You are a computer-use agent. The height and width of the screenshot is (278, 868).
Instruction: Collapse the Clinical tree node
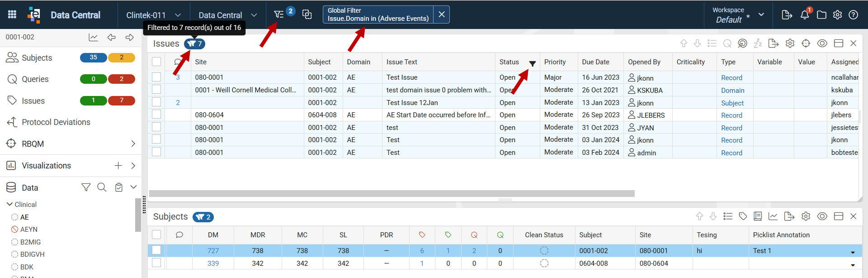coord(9,204)
